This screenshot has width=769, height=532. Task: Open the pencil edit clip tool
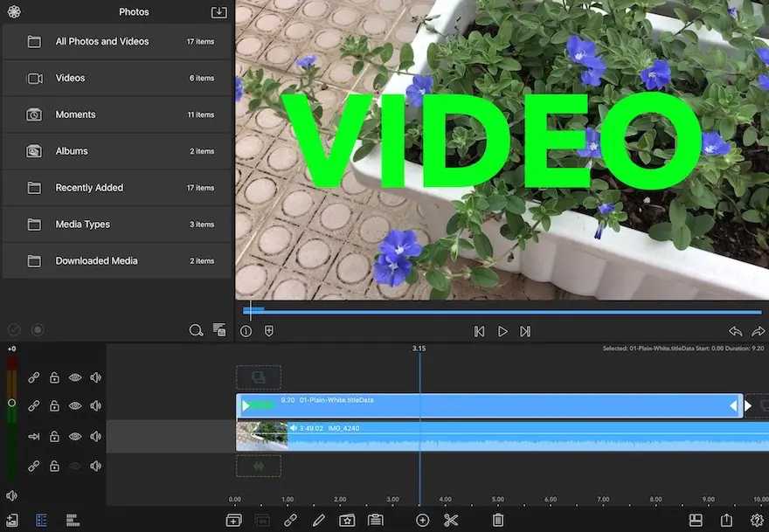(319, 520)
